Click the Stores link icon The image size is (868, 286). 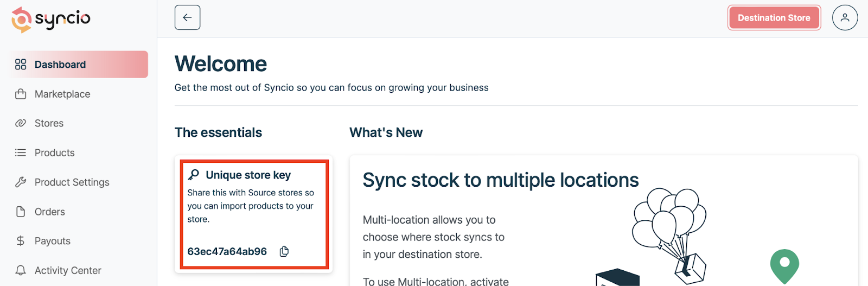click(21, 123)
